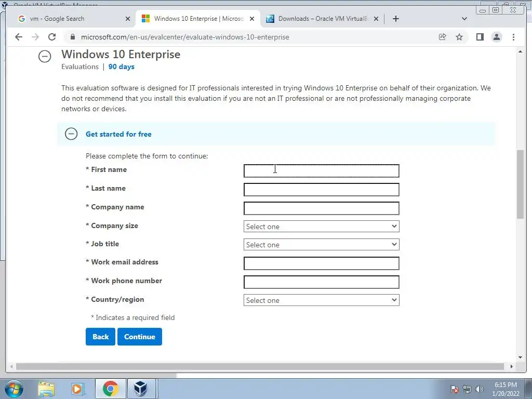This screenshot has width=532, height=399.
Task: Click the network tray icon
Action: pos(467,389)
